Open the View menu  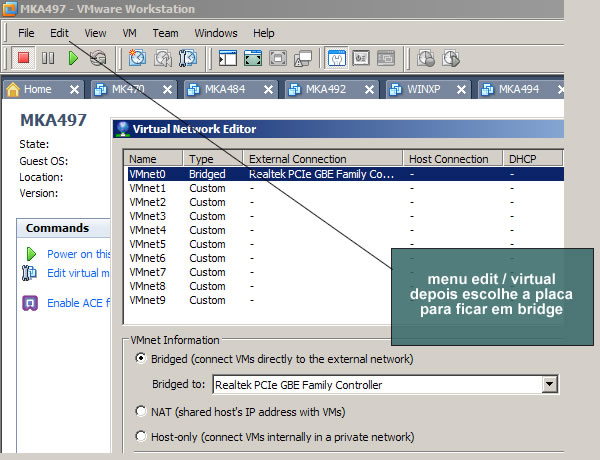click(x=95, y=33)
